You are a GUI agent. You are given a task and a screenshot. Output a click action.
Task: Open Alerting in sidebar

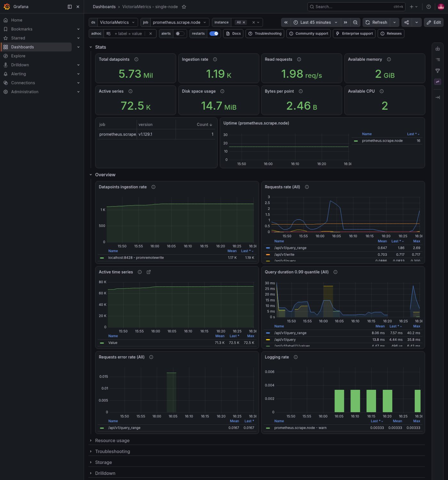click(x=19, y=74)
